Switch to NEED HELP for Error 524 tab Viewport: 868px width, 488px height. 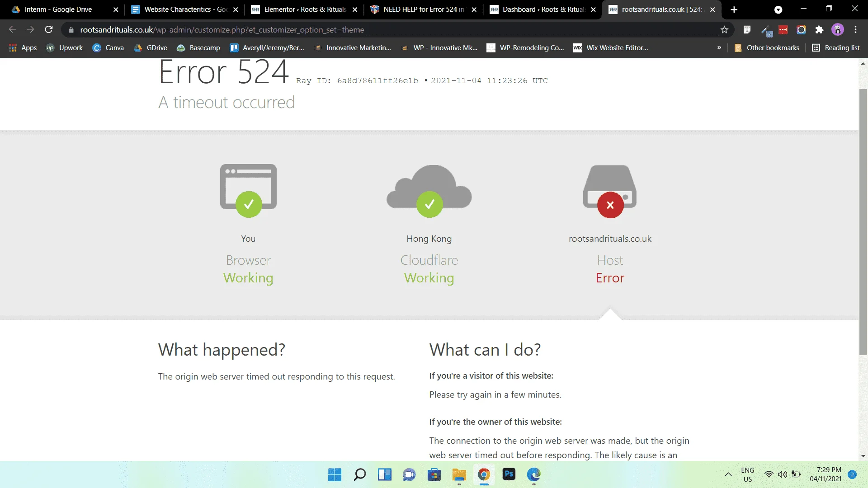(424, 9)
